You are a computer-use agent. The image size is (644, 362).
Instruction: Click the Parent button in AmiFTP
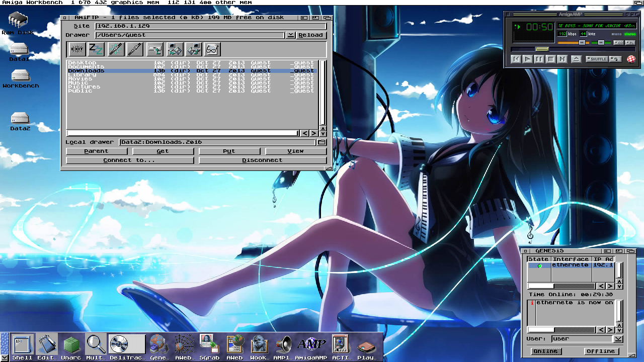tap(96, 151)
